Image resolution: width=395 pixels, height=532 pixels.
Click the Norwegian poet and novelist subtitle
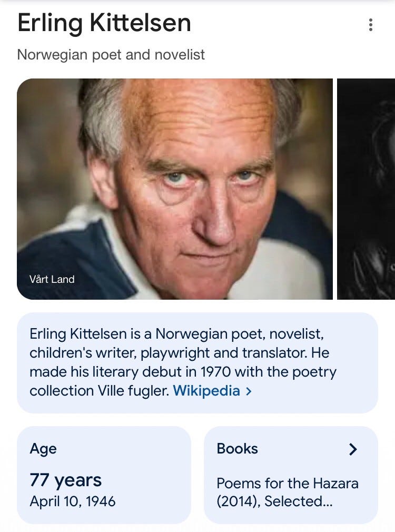111,55
